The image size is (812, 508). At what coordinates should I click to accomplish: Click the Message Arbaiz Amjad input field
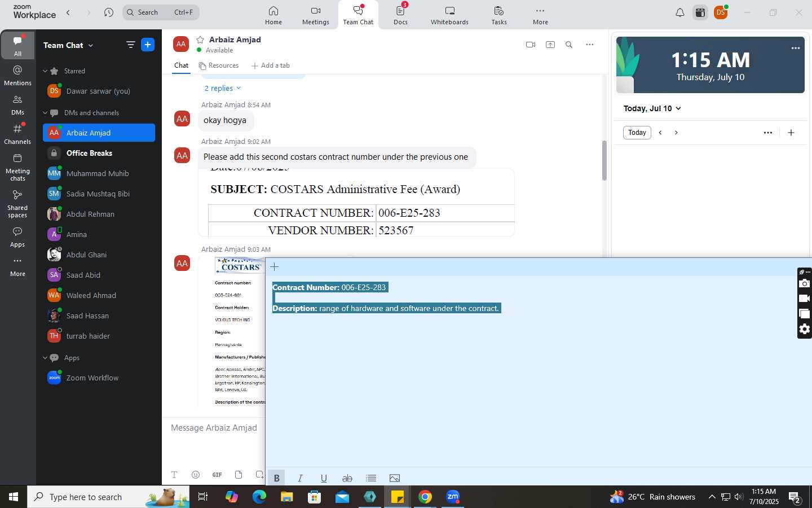click(214, 428)
